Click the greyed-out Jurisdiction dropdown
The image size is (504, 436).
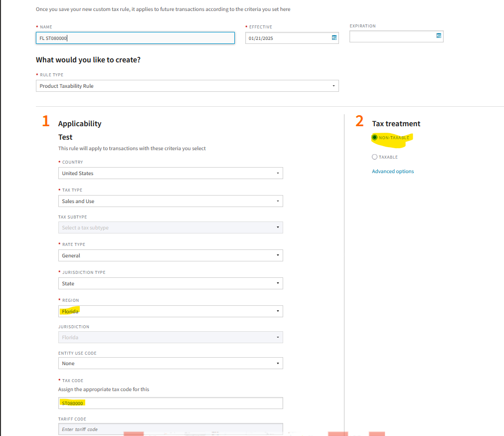[170, 337]
